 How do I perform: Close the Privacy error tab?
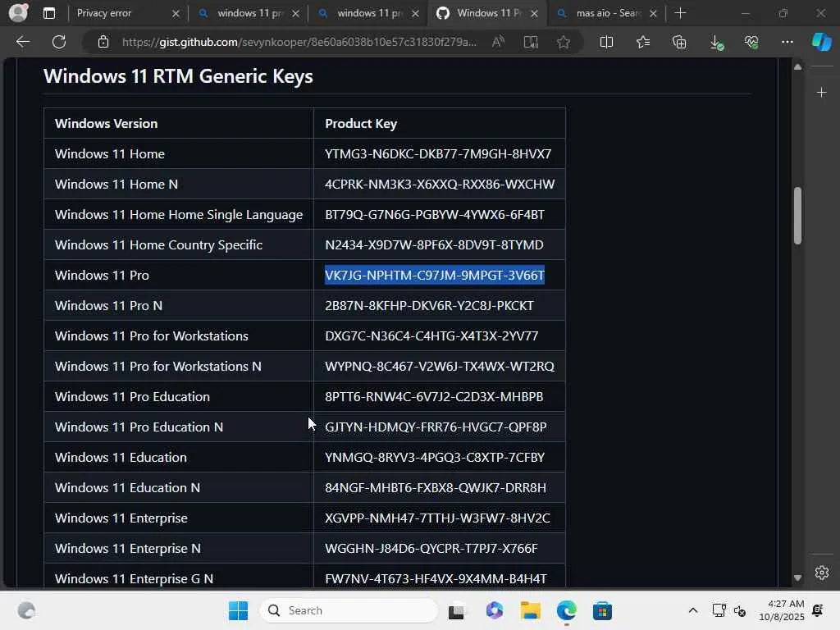pos(176,14)
